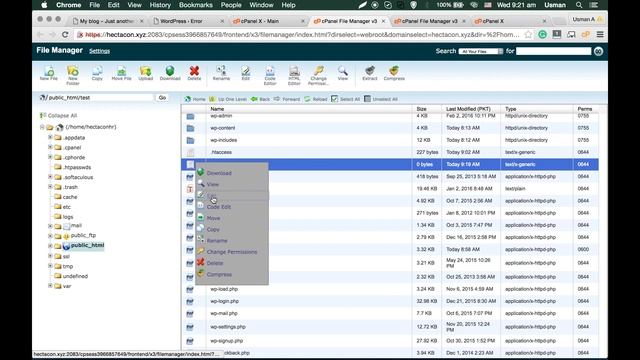Click the Copy icon in top toolbar
The image size is (640, 360).
click(97, 73)
